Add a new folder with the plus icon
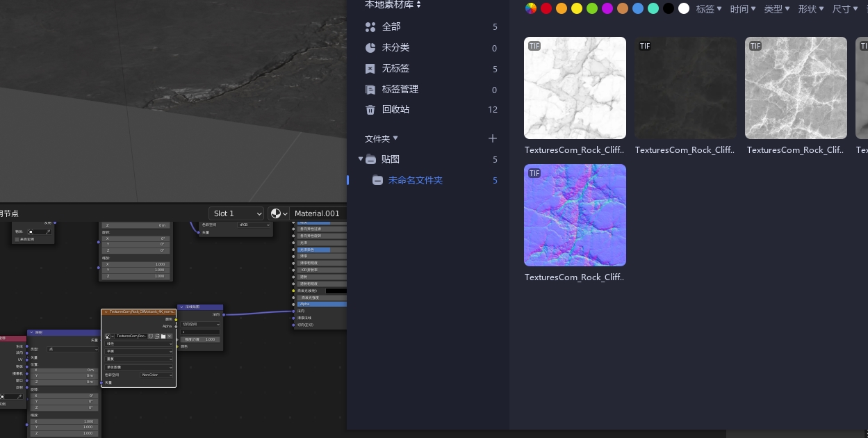868x438 pixels. click(493, 138)
